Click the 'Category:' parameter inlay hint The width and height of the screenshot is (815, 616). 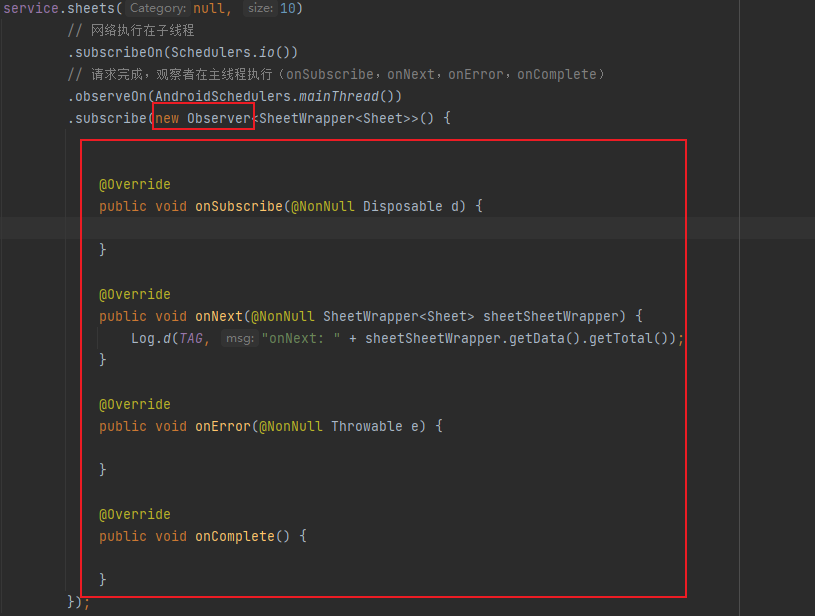157,8
